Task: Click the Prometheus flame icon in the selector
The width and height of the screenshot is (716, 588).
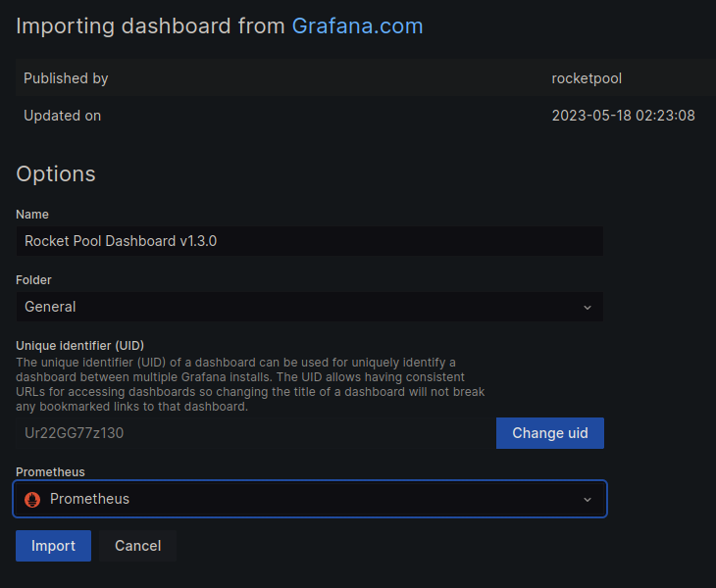Action: click(x=32, y=499)
